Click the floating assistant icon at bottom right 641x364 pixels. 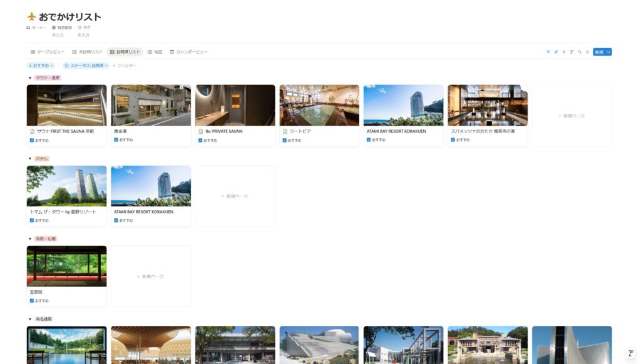point(631,353)
